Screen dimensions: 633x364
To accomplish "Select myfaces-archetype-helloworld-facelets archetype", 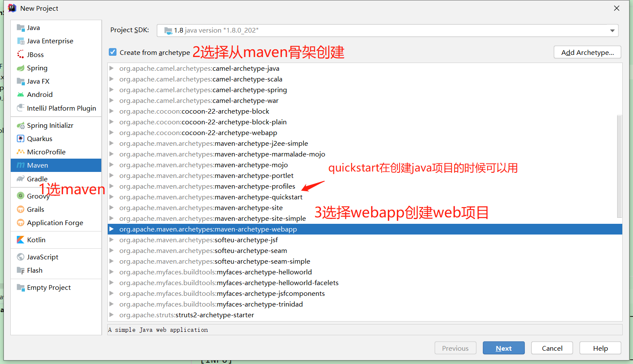I will click(x=365, y=283).
